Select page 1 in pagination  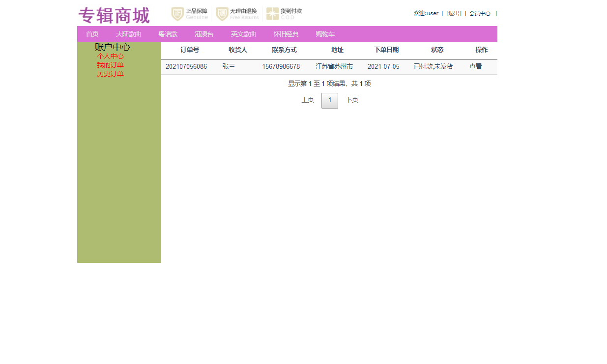click(x=329, y=100)
